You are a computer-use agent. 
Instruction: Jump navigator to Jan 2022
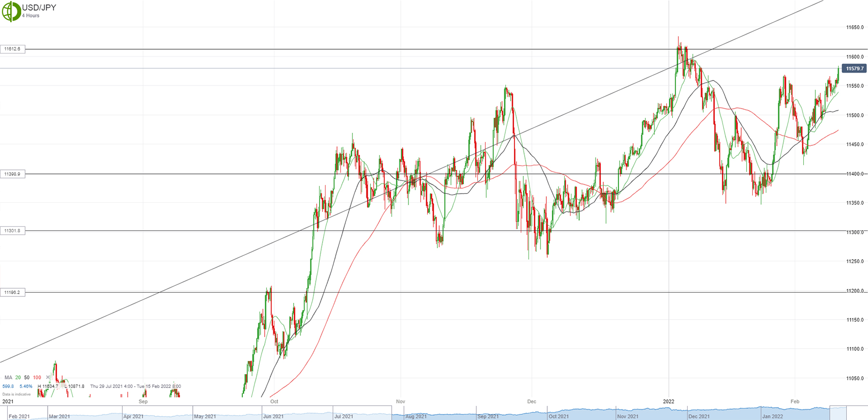tap(773, 416)
